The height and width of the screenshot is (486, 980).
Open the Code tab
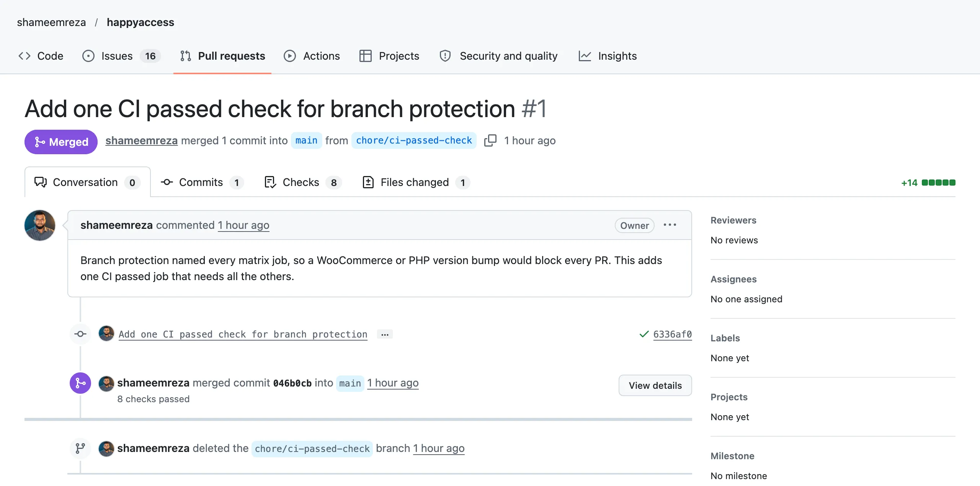pos(41,56)
